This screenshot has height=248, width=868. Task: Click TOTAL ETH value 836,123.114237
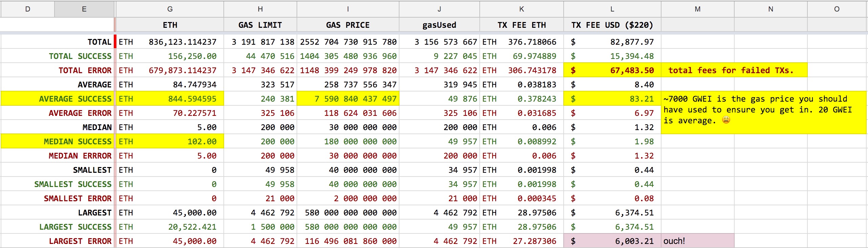(182, 42)
